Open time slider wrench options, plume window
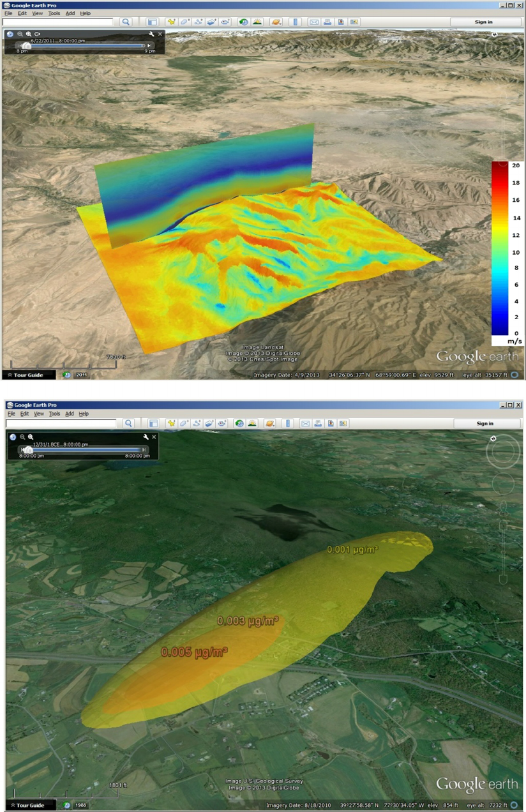Image resolution: width=526 pixels, height=812 pixels. click(146, 437)
